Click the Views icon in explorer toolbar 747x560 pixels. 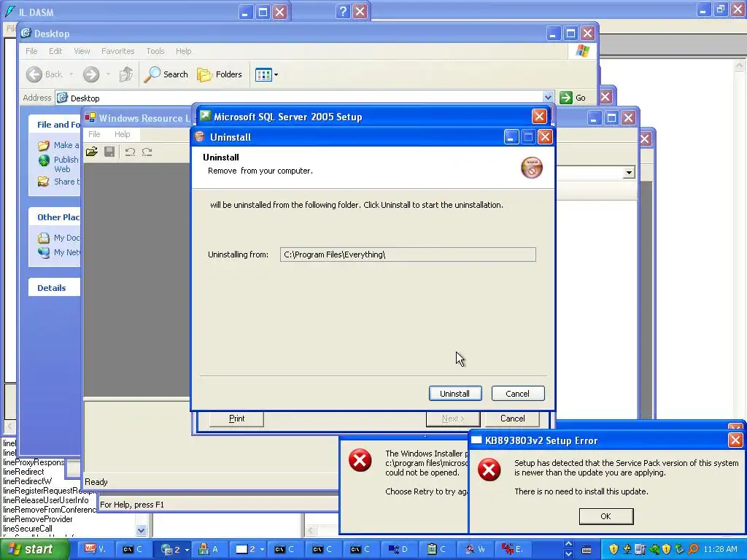click(x=263, y=75)
